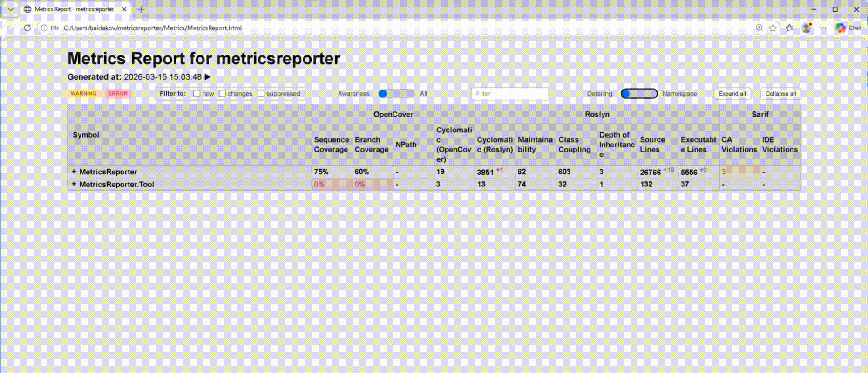Click the Sarif group header
Screen dimensions: 868x373
[x=760, y=114]
